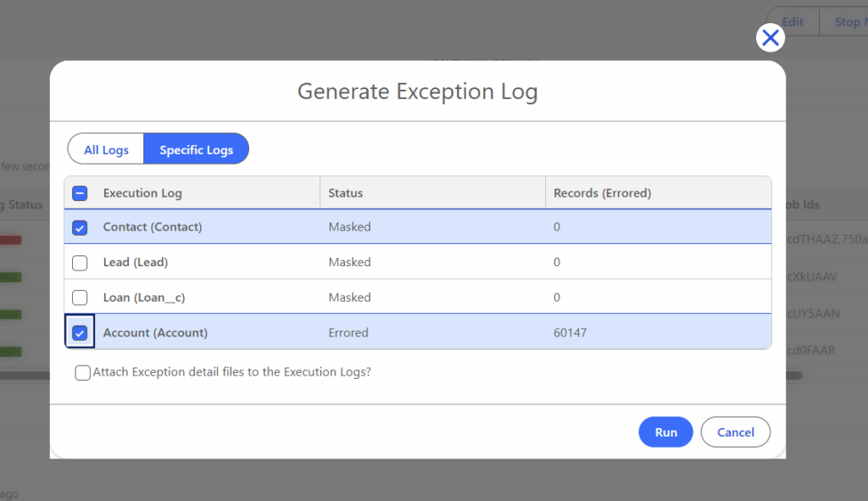
Task: Toggle the select-all checkbox in header
Action: pyautogui.click(x=80, y=193)
